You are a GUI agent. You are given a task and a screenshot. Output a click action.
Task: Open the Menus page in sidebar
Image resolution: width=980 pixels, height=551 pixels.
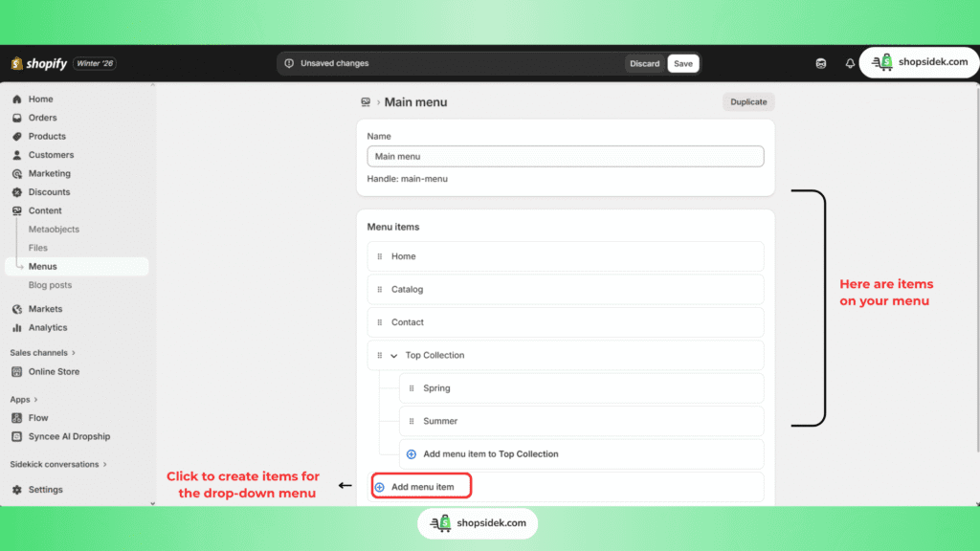pos(42,267)
